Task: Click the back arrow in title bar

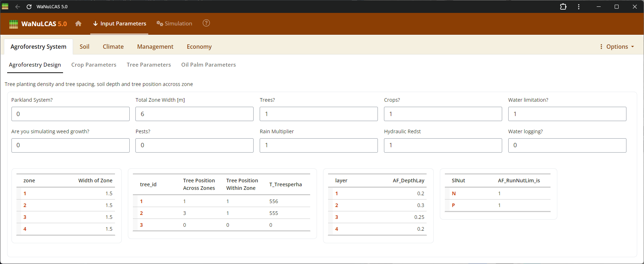Action: click(x=18, y=7)
